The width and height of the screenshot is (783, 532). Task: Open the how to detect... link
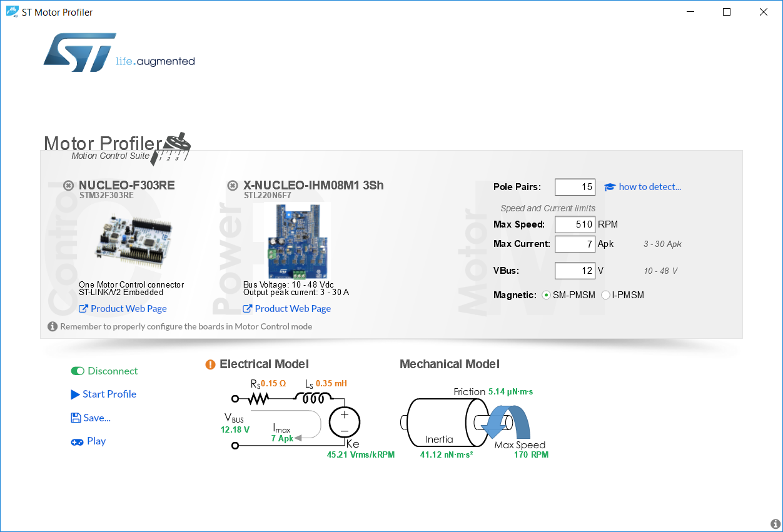(650, 187)
